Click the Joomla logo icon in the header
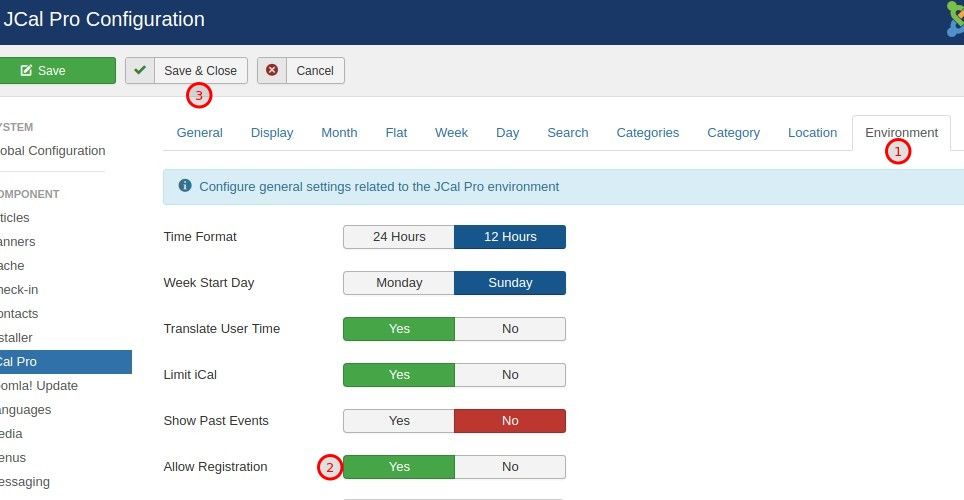Viewport: 964px width, 500px height. coord(955,18)
